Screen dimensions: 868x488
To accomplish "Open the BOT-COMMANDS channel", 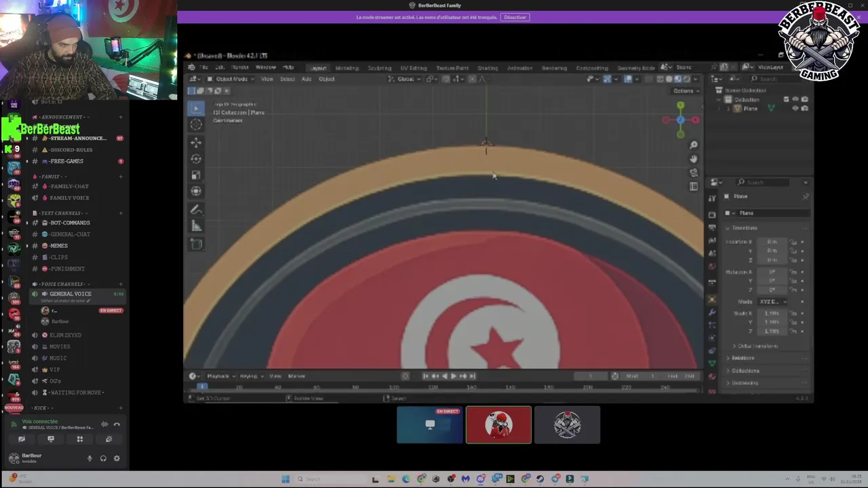I will 70,223.
